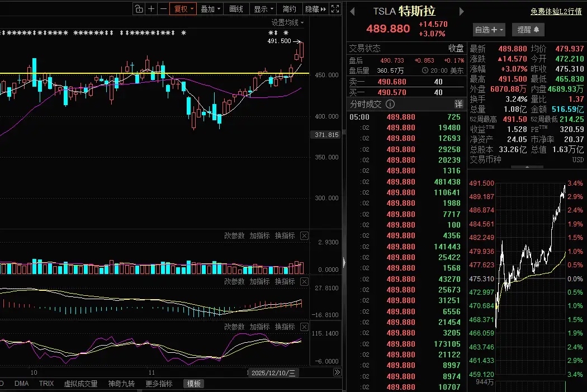The image size is (587, 392).
Task: Click the 2025/12/10/三 date label
Action: point(273,373)
